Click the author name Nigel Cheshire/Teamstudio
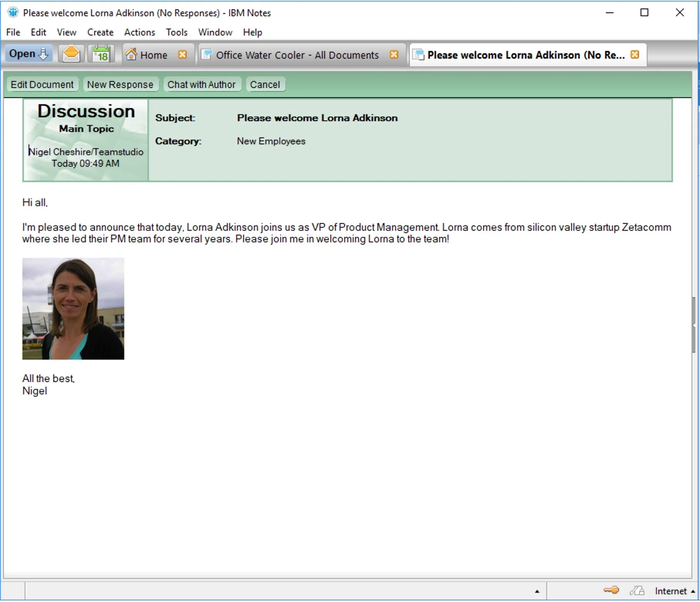 86,152
